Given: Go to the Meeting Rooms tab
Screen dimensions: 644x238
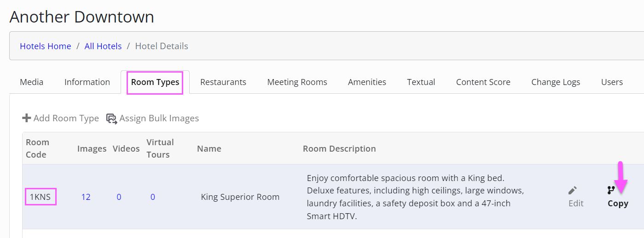Looking at the screenshot, I should (297, 82).
